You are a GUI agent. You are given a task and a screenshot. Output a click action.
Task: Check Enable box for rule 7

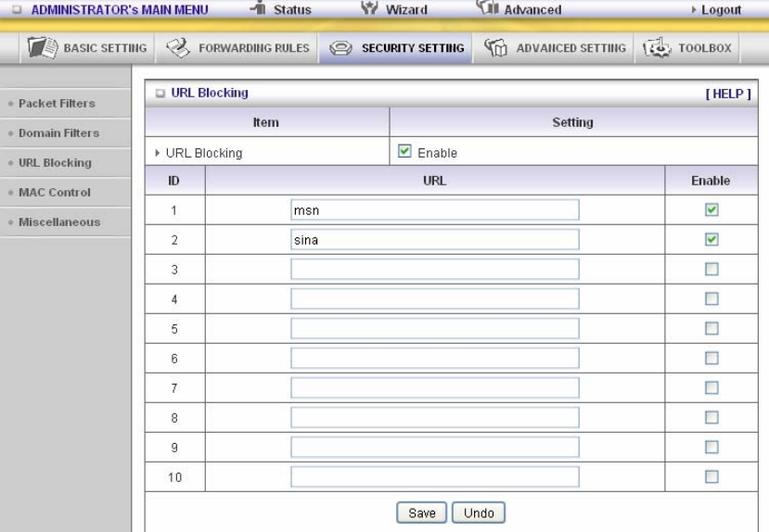[x=711, y=388]
